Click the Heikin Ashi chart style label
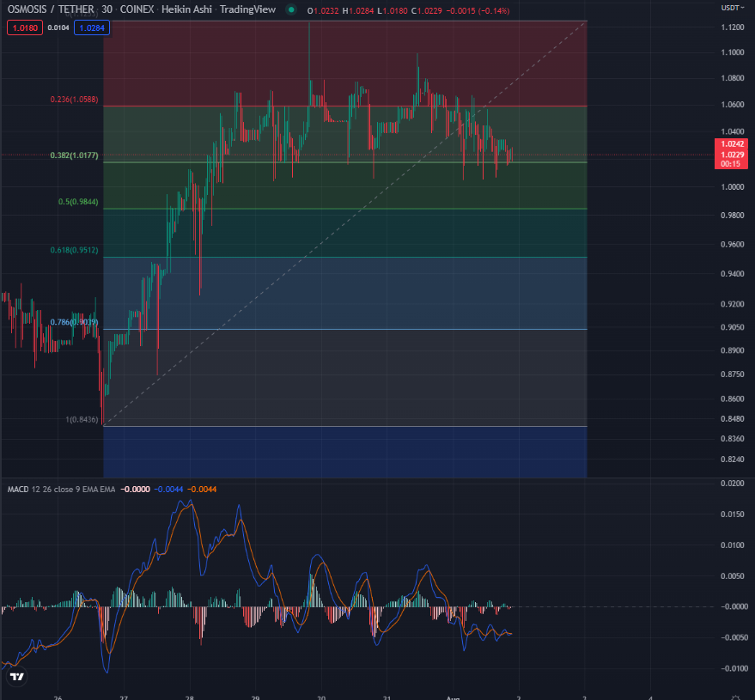 (x=187, y=9)
